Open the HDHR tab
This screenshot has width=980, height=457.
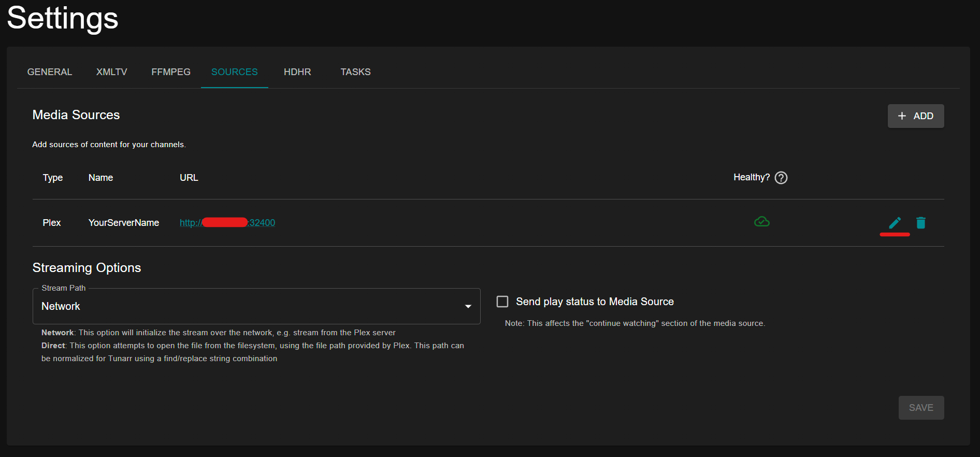[297, 72]
